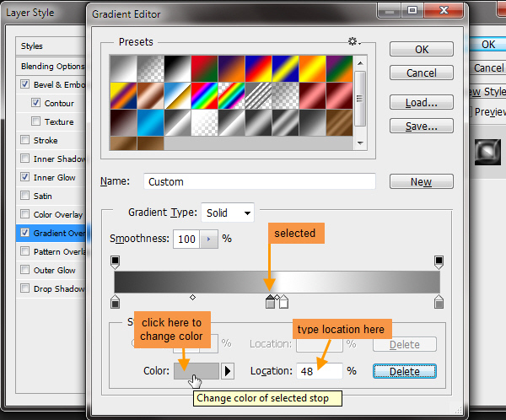The height and width of the screenshot is (420, 506).
Task: Click the Load... button
Action: pos(422,102)
